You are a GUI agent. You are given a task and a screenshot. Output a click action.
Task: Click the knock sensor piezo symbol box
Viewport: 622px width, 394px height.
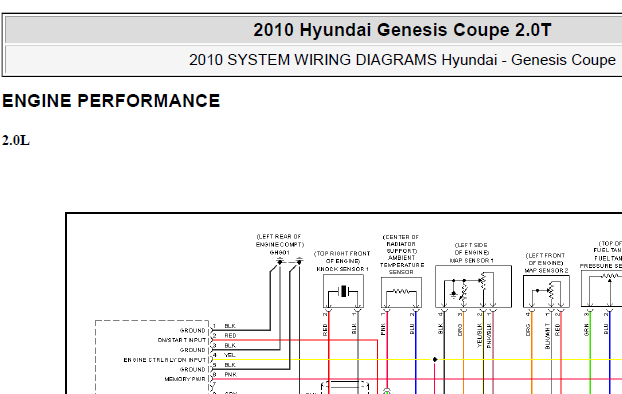pos(343,291)
